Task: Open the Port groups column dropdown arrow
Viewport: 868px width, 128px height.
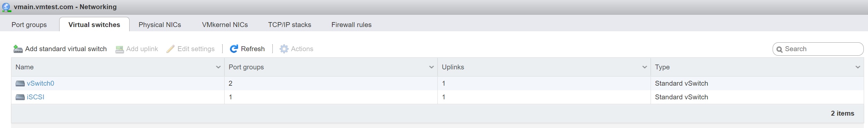Action: tap(431, 67)
